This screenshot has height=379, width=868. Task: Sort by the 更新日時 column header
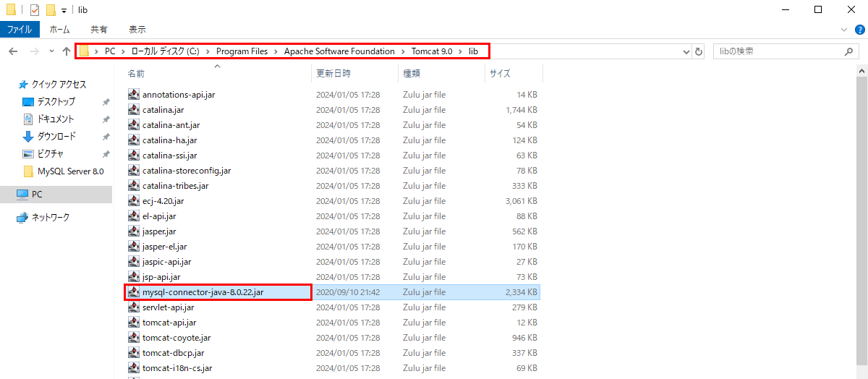pos(333,73)
